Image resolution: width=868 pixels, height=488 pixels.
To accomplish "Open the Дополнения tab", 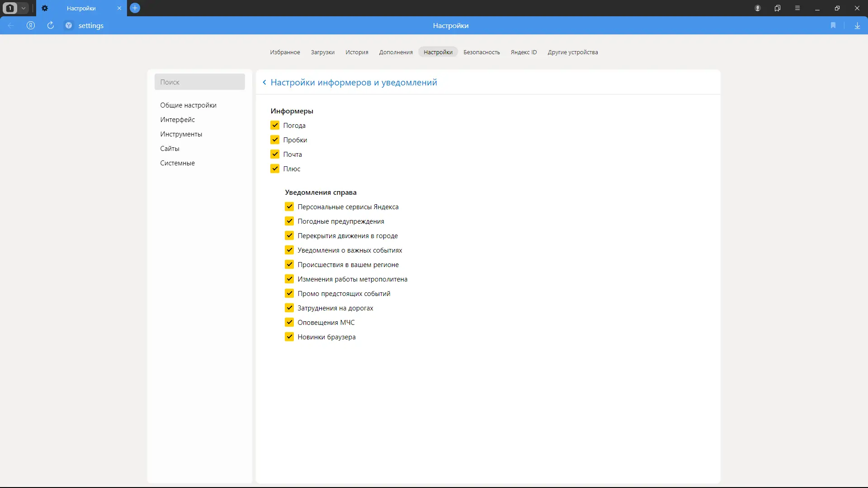I will point(396,52).
